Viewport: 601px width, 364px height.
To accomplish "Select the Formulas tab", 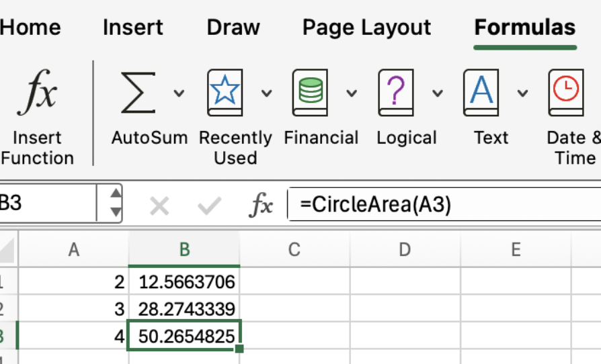I will pyautogui.click(x=525, y=28).
